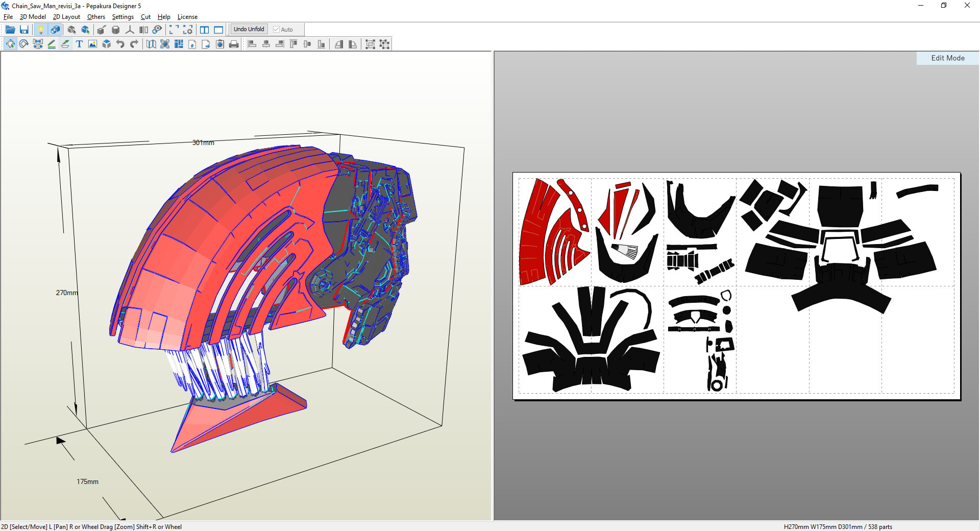Viewport: 980px width, 531px height.
Task: Select the Insert Text tool
Action: pyautogui.click(x=79, y=44)
